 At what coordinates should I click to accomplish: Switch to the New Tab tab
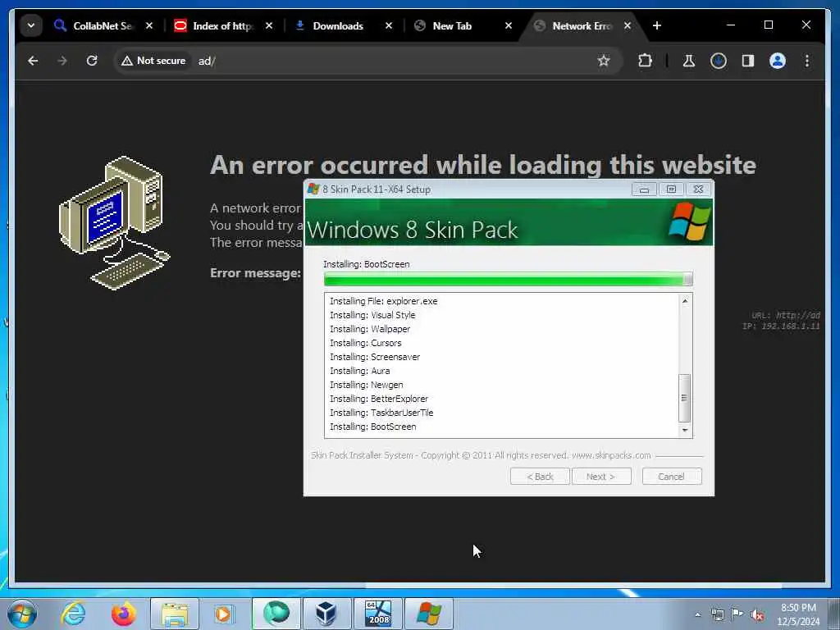click(x=452, y=25)
